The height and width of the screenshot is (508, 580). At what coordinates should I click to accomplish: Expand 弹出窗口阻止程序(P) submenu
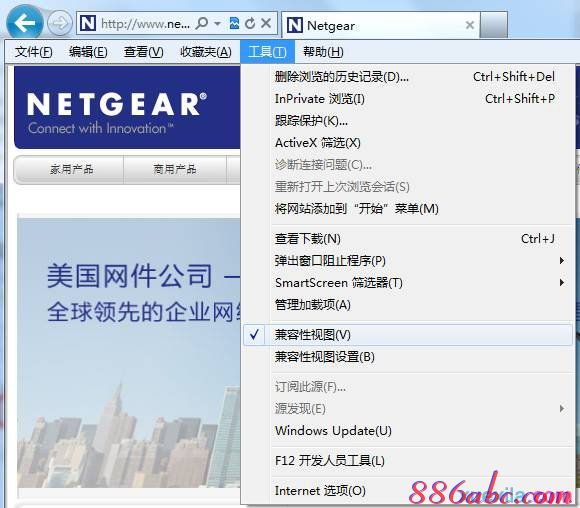408,261
